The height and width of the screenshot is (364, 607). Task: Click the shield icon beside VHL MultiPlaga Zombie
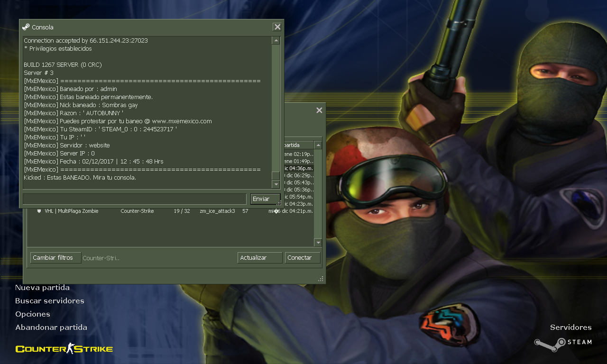pos(39,211)
